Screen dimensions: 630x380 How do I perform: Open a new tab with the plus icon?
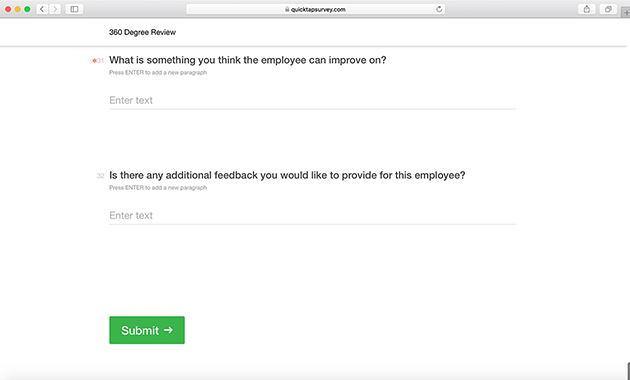pyautogui.click(x=626, y=12)
